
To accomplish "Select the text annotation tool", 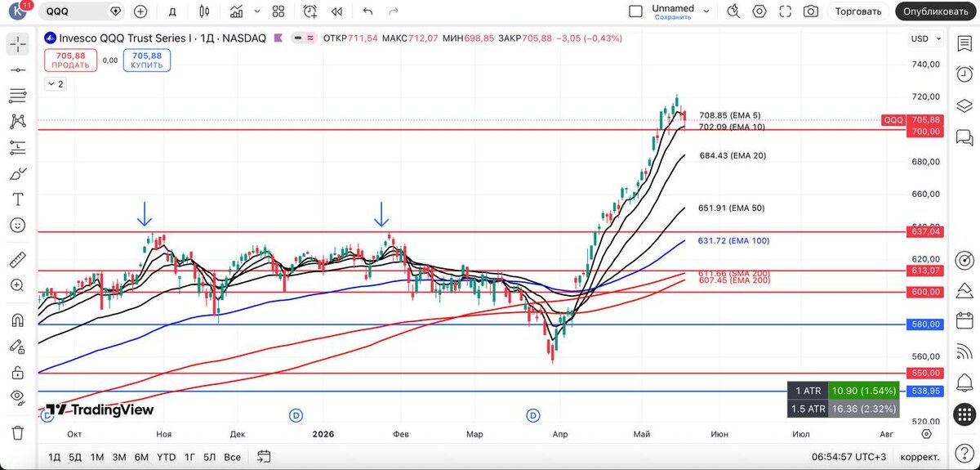I will pos(18,199).
